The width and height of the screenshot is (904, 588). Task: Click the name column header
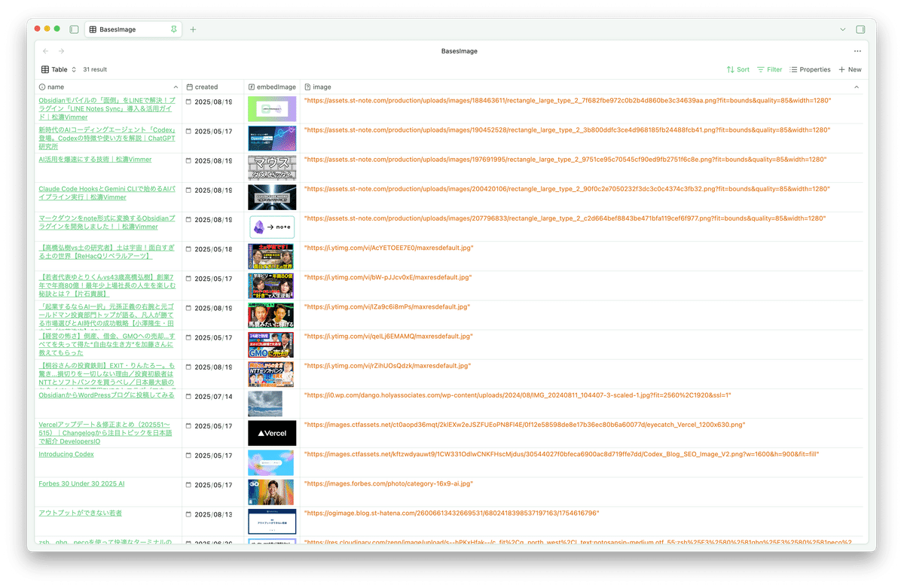coord(108,87)
